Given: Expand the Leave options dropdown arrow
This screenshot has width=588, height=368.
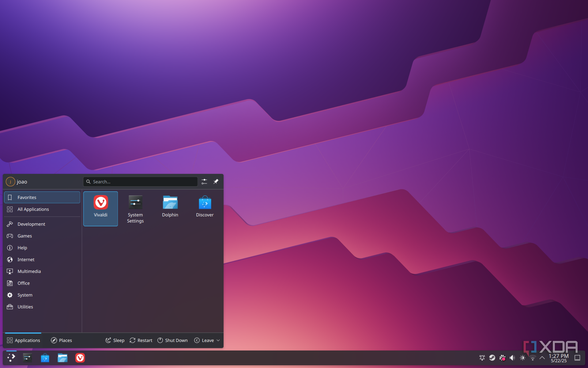Looking at the screenshot, I should coord(218,340).
